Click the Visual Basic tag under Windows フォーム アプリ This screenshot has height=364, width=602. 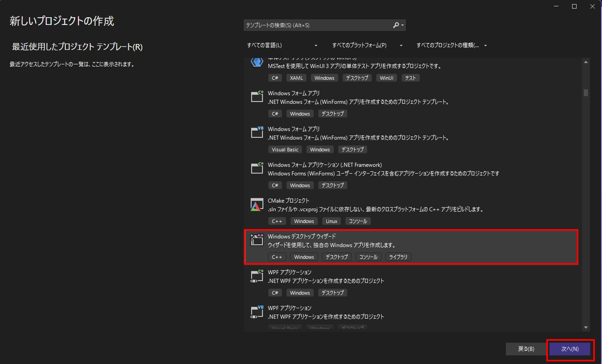point(285,149)
